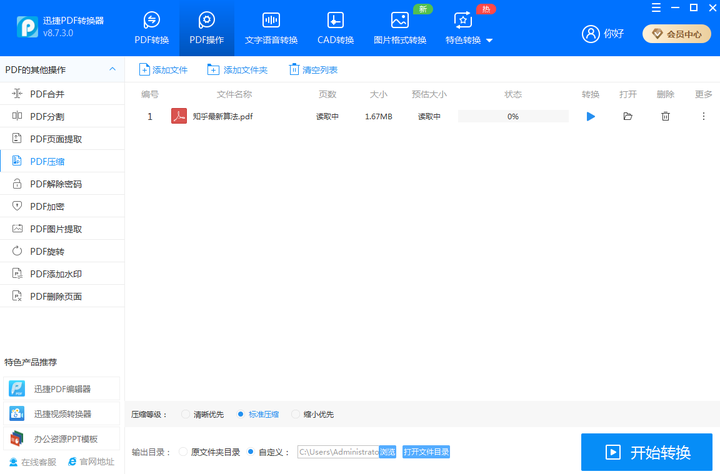Click the 开始转换 button
This screenshot has height=474, width=720.
[x=647, y=452]
